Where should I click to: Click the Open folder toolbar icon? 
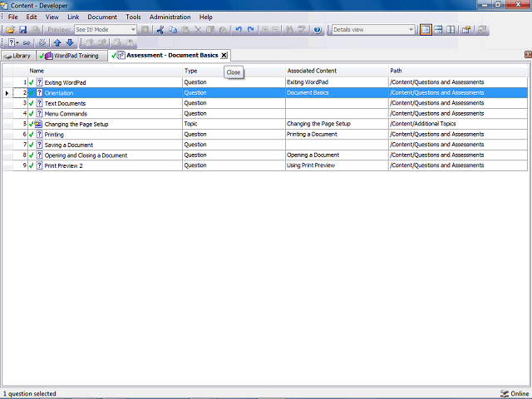coord(10,30)
